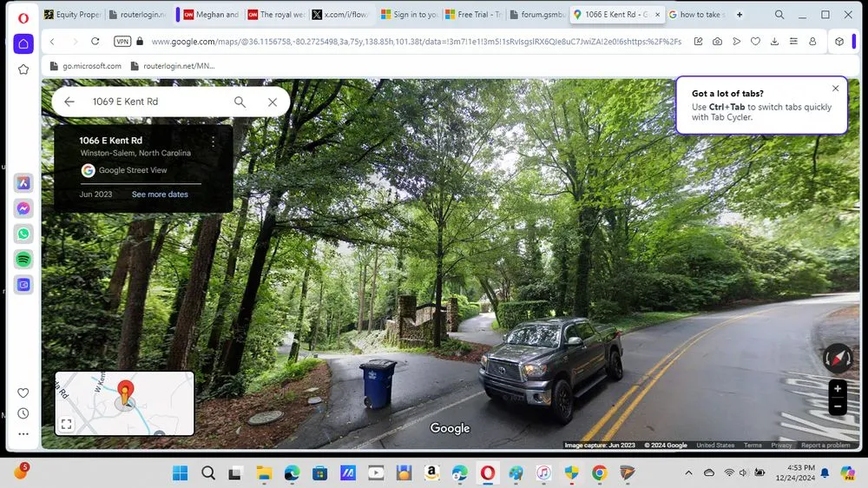The width and height of the screenshot is (868, 488).
Task: Clear the 1069 E Kent Rd search
Action: click(x=272, y=102)
